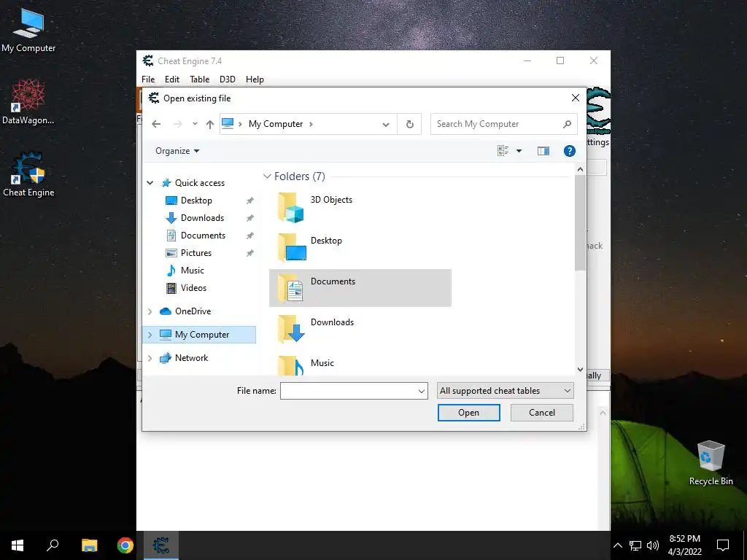Open the view options dropdown arrow
Screen dimensions: 747x560
519,151
